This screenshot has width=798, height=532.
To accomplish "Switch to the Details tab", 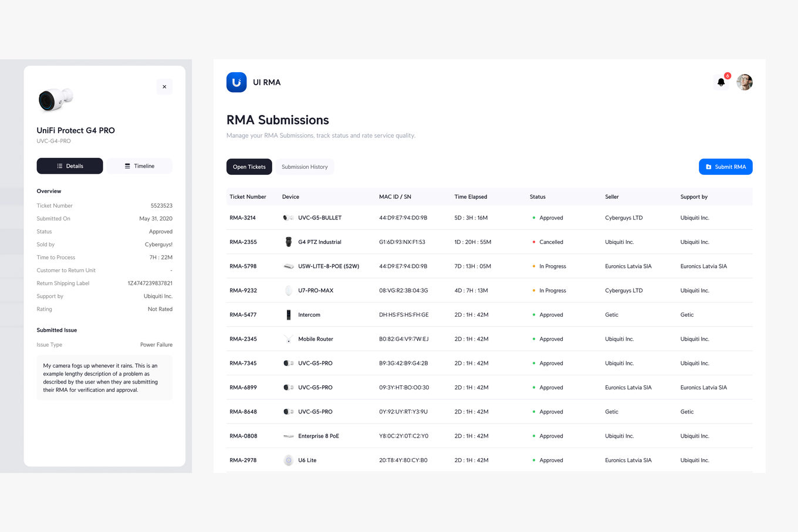I will pos(70,166).
